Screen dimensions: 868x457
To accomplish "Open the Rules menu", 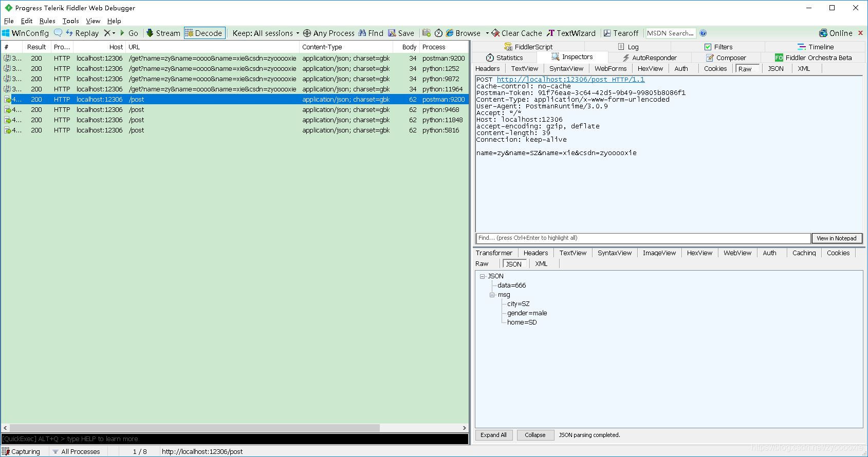I will tap(47, 21).
